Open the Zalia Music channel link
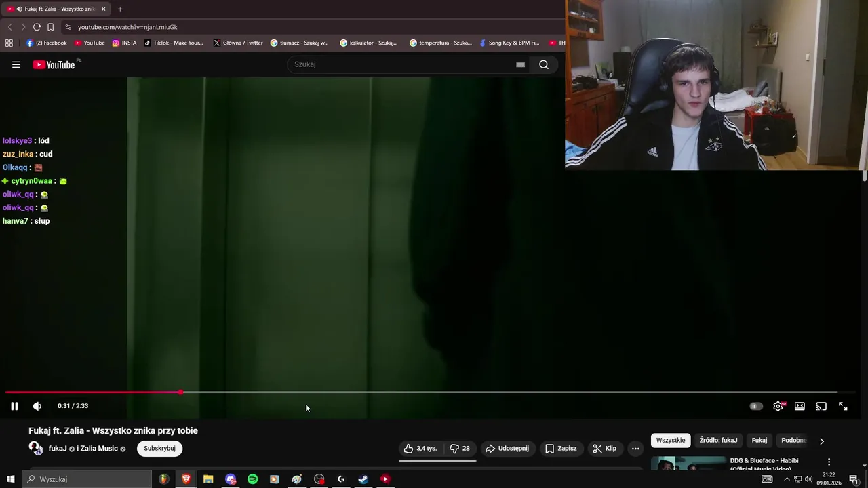The image size is (868, 488). (100, 449)
